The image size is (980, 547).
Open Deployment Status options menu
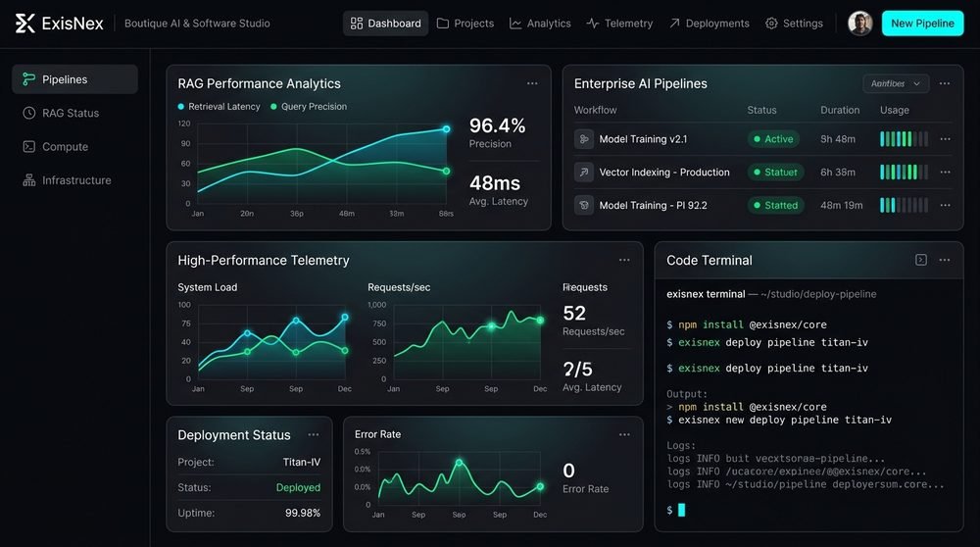(314, 434)
